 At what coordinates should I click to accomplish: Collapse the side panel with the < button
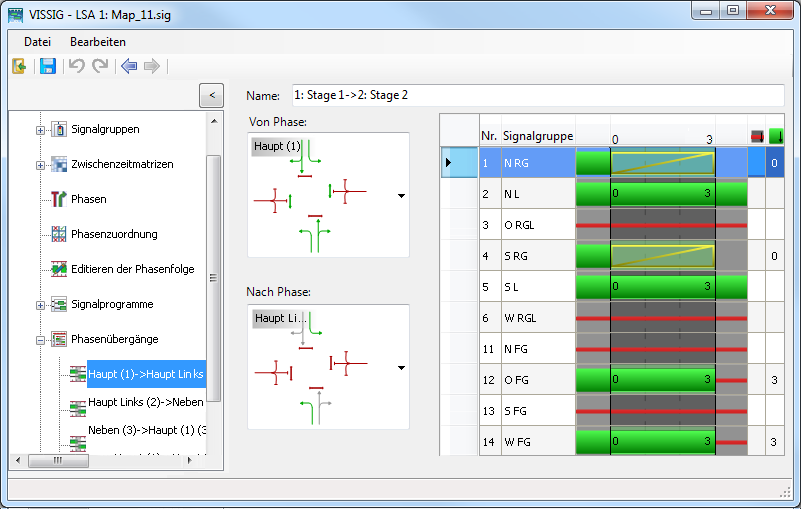click(x=210, y=95)
